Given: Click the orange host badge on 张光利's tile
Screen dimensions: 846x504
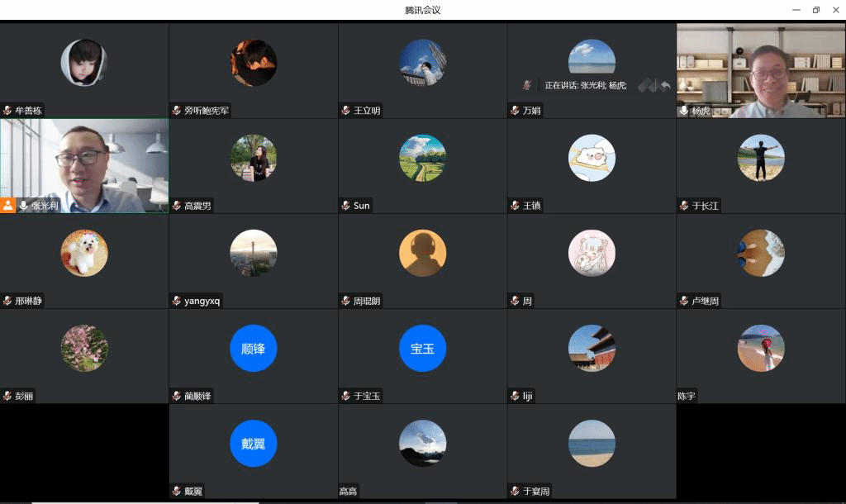Looking at the screenshot, I should pyautogui.click(x=8, y=206).
